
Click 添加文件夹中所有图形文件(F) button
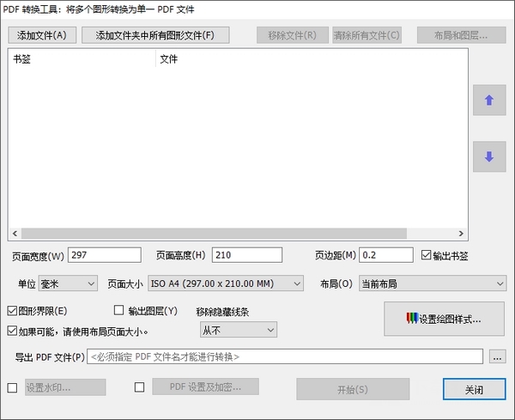[155, 35]
